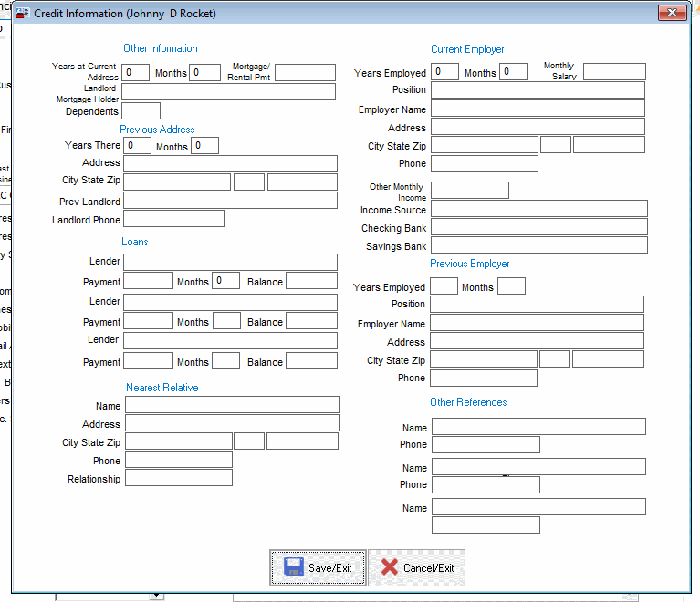Click the red X Cancel/Exit icon
The height and width of the screenshot is (602, 700).
point(389,567)
